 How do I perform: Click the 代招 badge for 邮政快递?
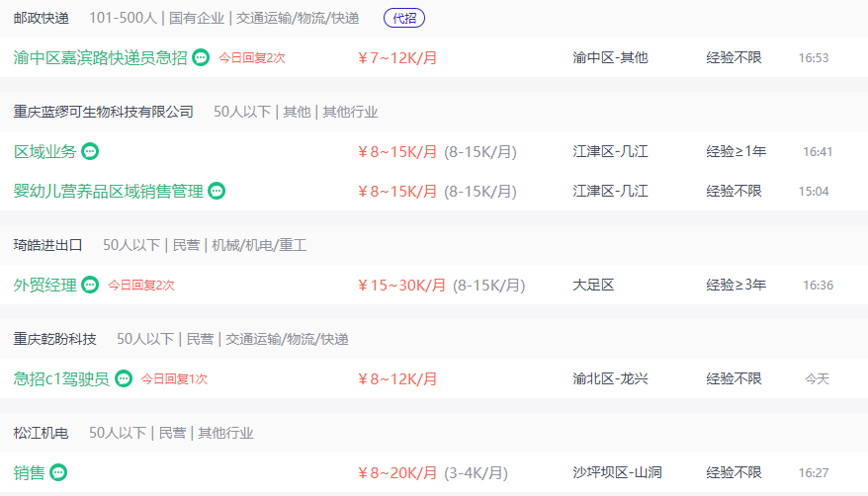[x=403, y=18]
